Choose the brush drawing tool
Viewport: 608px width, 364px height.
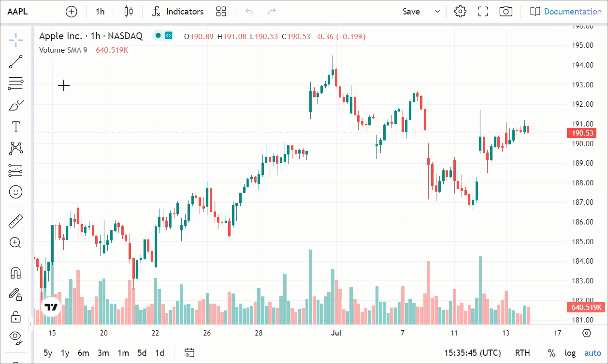coord(16,105)
